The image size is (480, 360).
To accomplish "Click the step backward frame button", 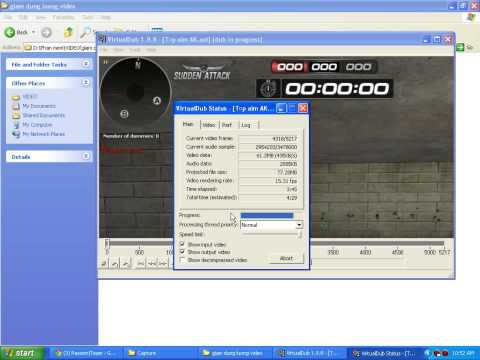I will tap(152, 264).
